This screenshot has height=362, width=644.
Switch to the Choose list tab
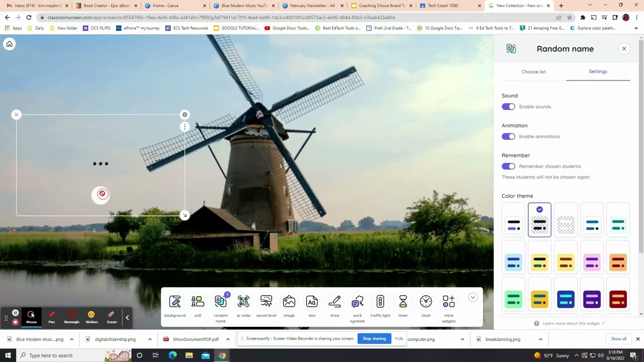point(533,72)
